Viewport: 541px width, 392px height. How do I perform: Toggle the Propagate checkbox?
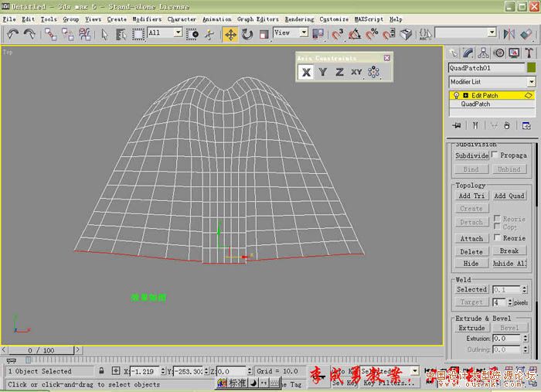(495, 155)
